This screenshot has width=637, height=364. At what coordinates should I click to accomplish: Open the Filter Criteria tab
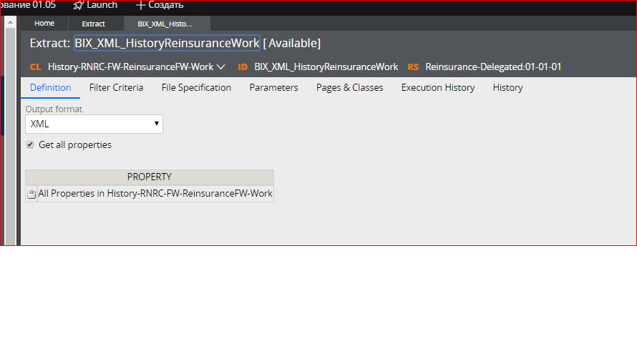point(116,88)
